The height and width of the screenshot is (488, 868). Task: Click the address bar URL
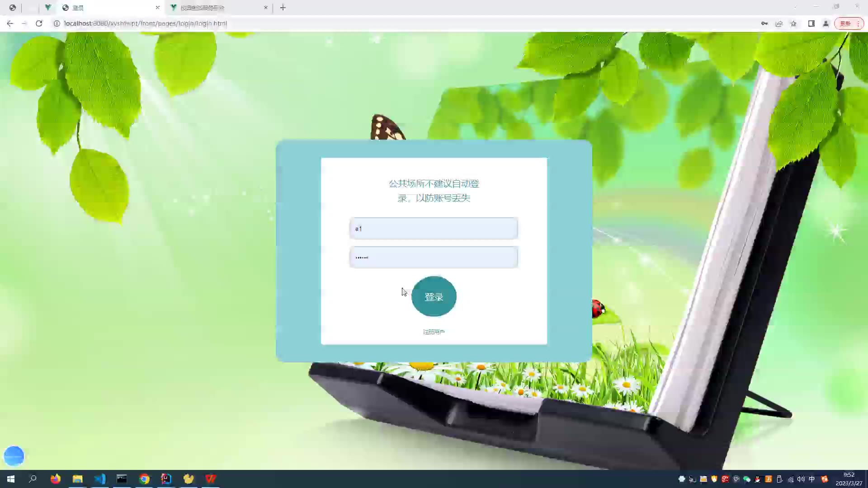[x=145, y=23]
